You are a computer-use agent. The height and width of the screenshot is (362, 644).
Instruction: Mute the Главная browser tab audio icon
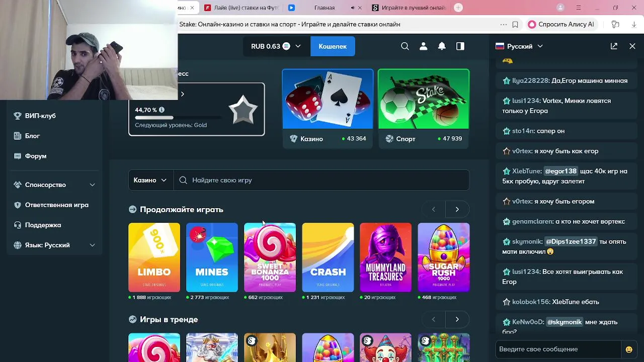352,8
